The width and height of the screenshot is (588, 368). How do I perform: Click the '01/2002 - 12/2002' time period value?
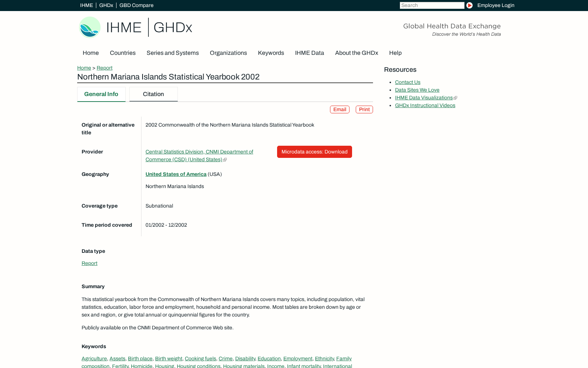click(x=166, y=225)
